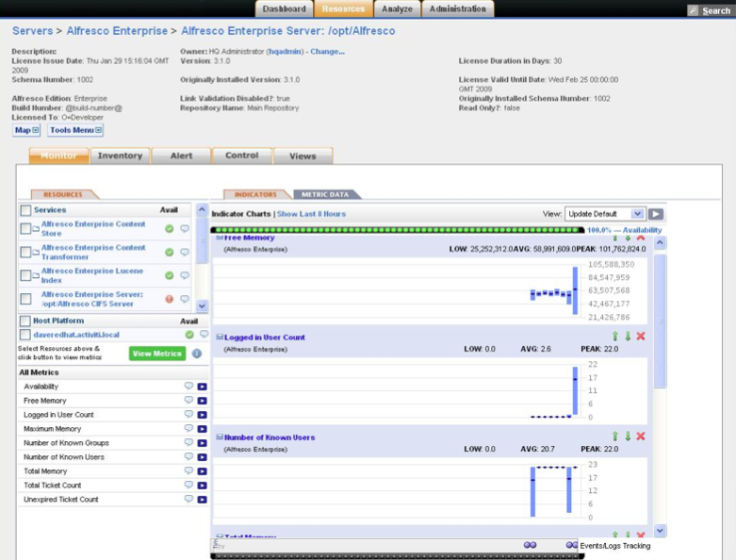Open comment bubble for Lucene Index service
This screenshot has height=560, width=736.
point(185,275)
